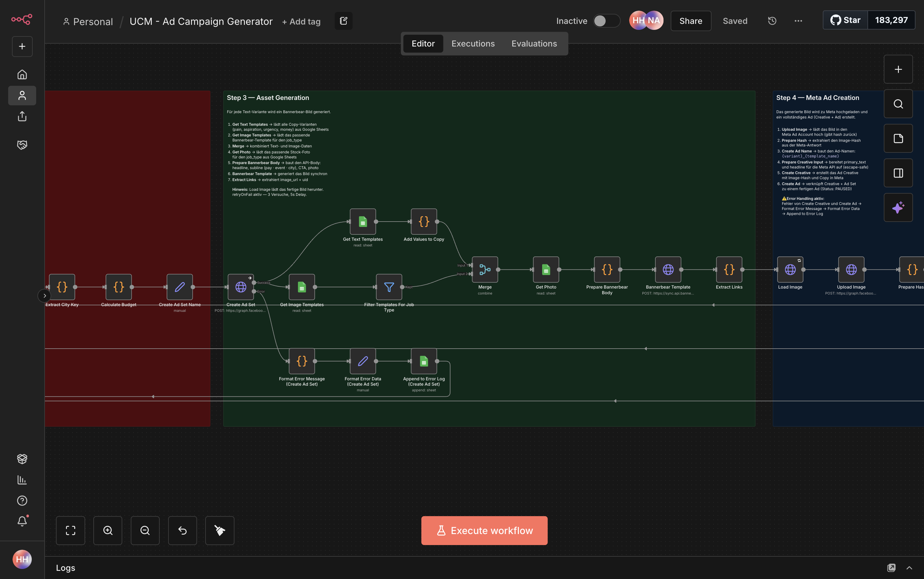This screenshot has width=924, height=579.
Task: Open workflow version history clock icon
Action: tap(772, 21)
